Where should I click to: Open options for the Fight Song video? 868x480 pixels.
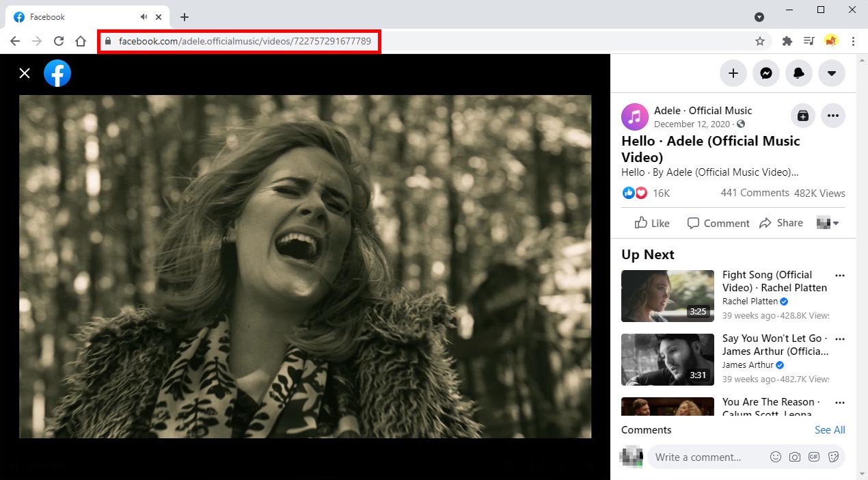point(840,276)
